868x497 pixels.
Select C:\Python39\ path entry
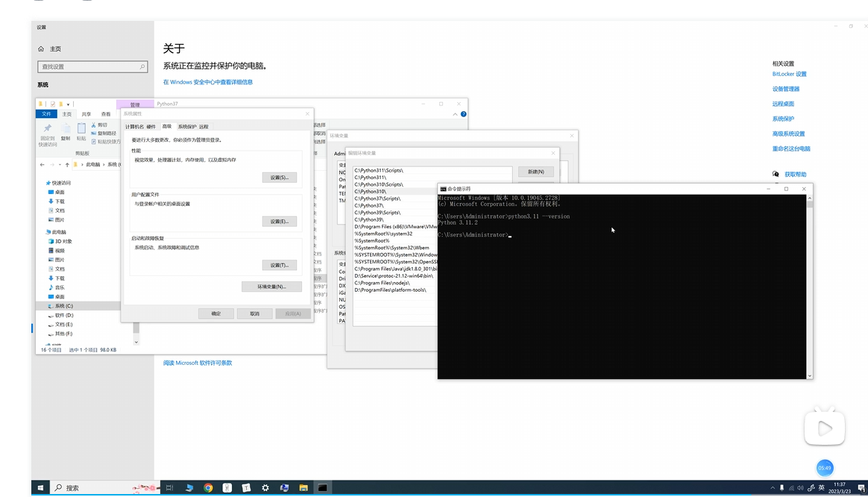[395, 219]
